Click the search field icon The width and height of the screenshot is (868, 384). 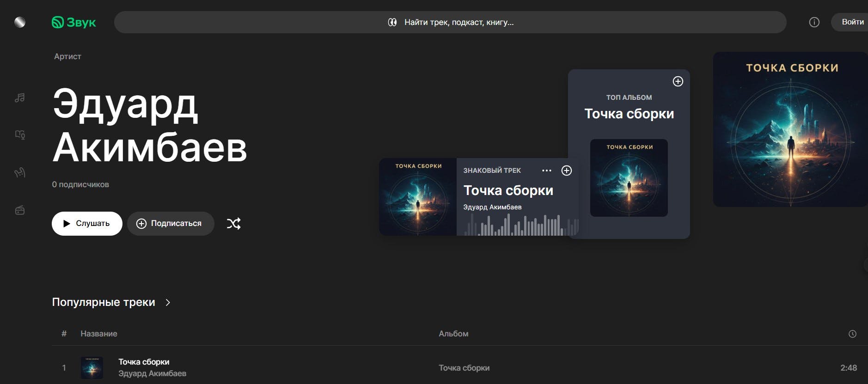coord(392,22)
